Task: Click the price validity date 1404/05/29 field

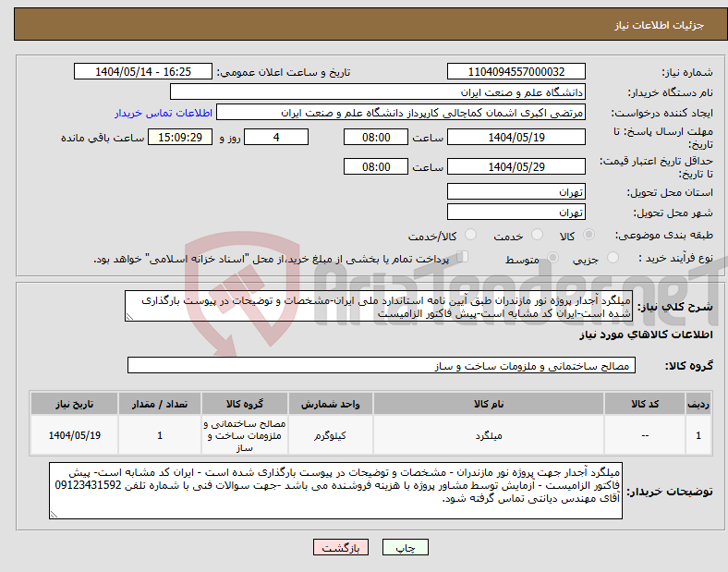Action: 516,166
